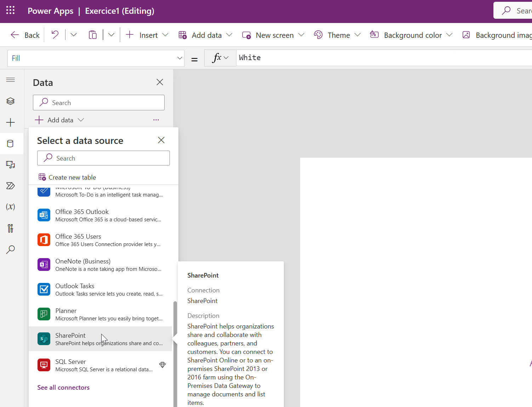Click the SharePoint icon
Image resolution: width=532 pixels, height=407 pixels.
[x=44, y=339]
